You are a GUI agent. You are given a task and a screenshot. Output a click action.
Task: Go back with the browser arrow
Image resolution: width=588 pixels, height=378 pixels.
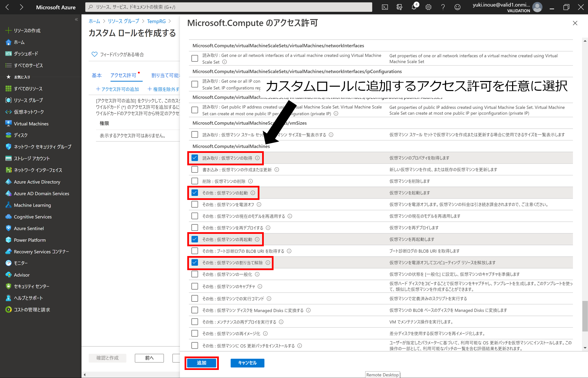click(x=7, y=7)
